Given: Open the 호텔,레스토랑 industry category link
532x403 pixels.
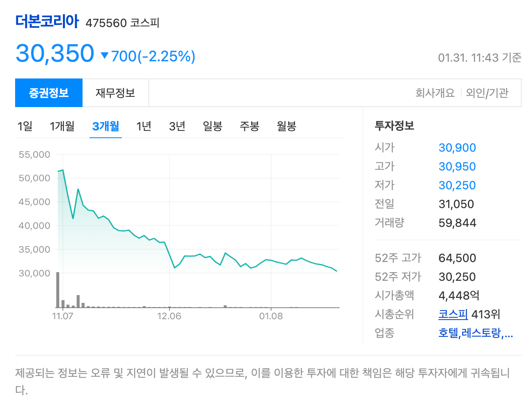Looking at the screenshot, I should 475,334.
